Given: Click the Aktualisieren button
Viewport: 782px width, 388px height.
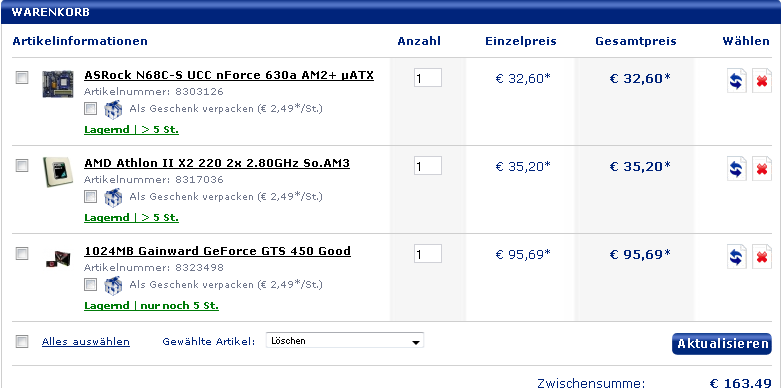Looking at the screenshot, I should click(x=722, y=344).
